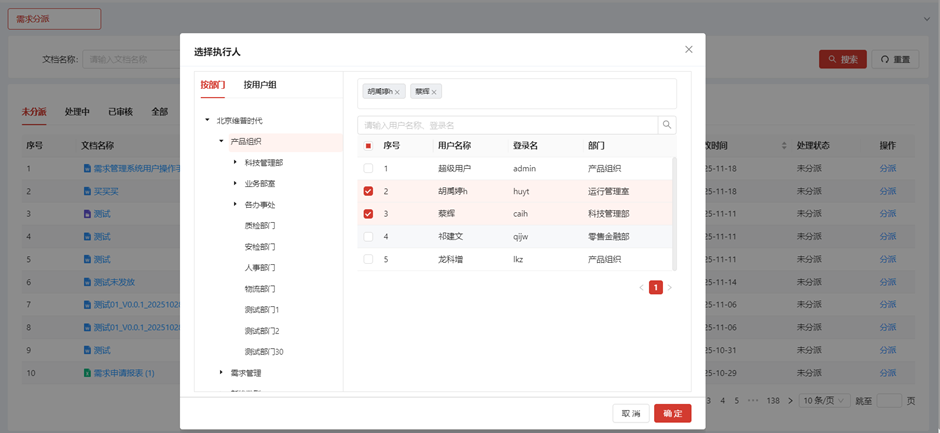Image resolution: width=940 pixels, height=433 pixels.
Task: Expand the 需求管理 tree node arrow
Action: pyautogui.click(x=221, y=372)
